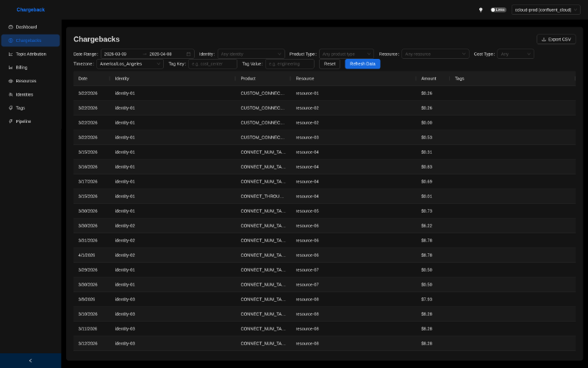
Task: Click the Export CSV button
Action: (556, 40)
